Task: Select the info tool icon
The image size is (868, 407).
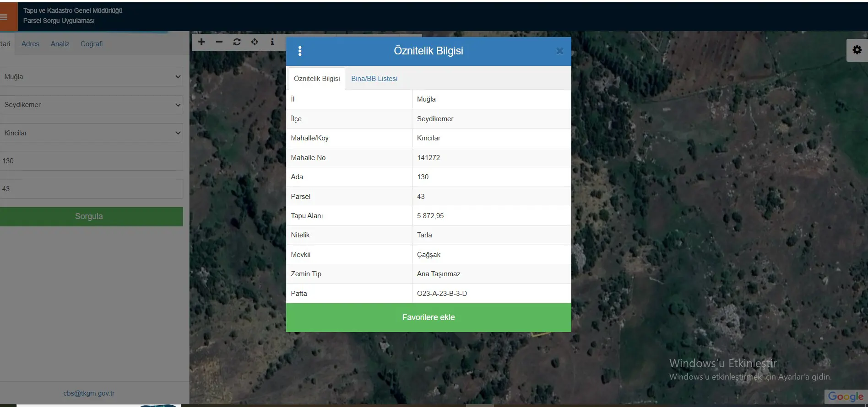Action: (272, 42)
